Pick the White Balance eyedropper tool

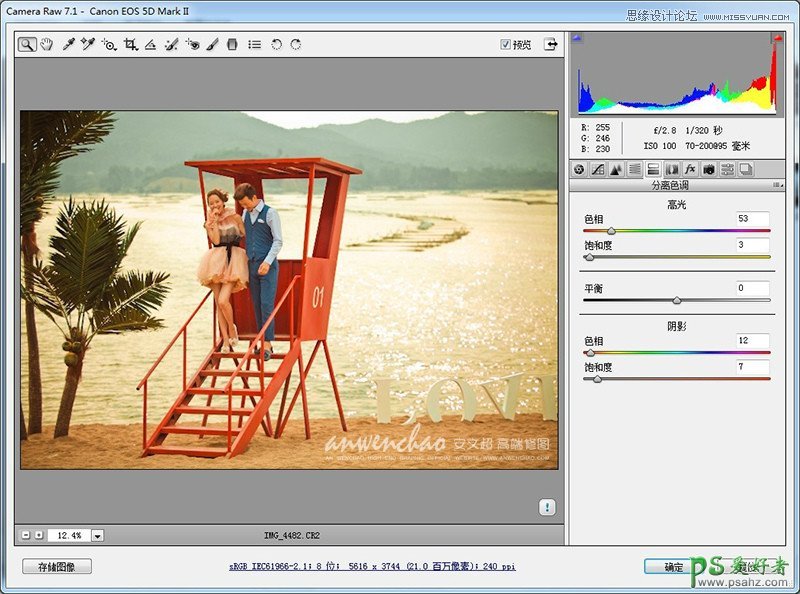(68, 45)
